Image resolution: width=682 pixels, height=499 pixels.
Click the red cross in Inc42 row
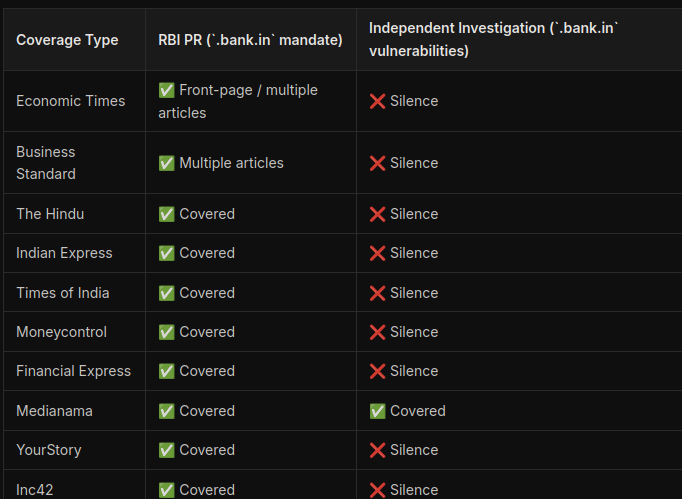[x=377, y=490]
